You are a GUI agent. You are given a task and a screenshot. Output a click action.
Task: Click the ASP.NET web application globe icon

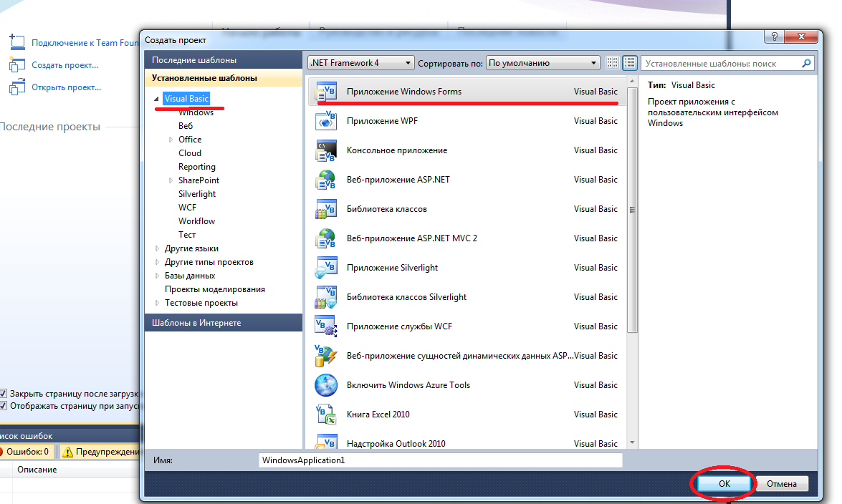click(326, 179)
